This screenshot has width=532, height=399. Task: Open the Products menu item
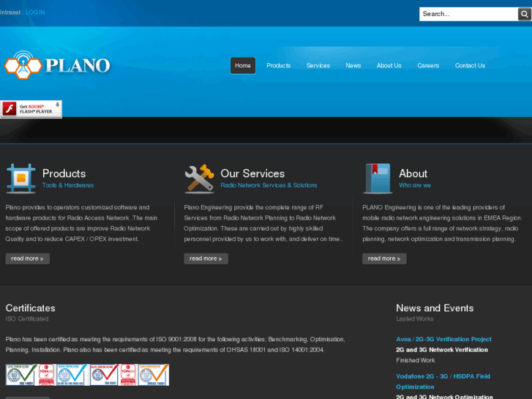(x=279, y=66)
